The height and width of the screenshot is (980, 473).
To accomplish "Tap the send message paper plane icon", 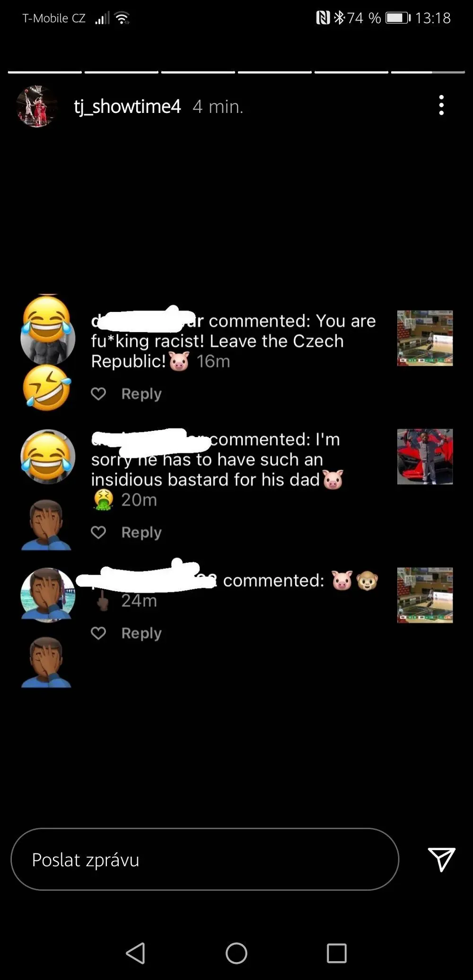I will [x=441, y=859].
